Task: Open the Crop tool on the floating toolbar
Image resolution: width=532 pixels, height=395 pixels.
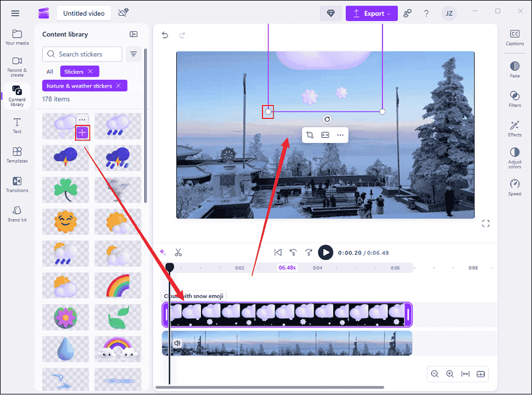Action: 310,135
